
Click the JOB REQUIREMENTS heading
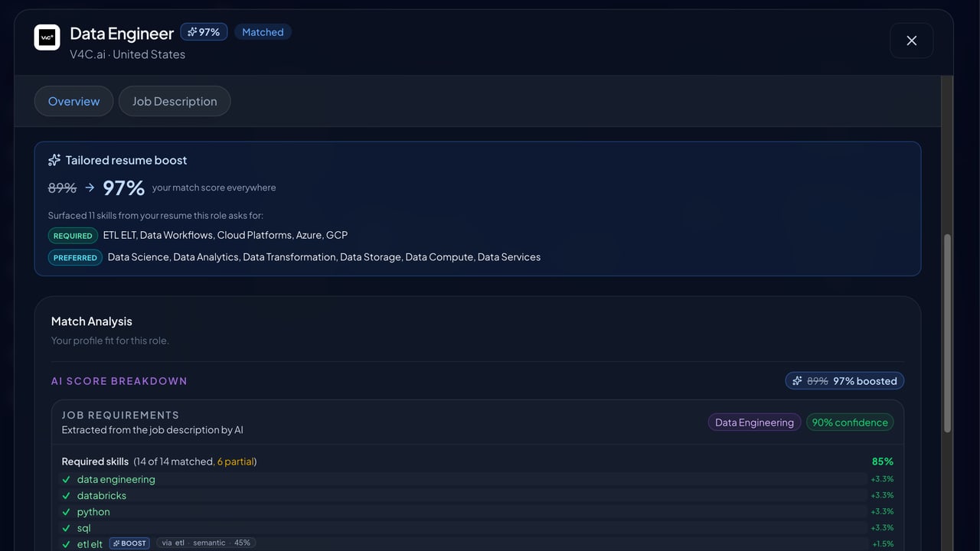pyautogui.click(x=120, y=416)
